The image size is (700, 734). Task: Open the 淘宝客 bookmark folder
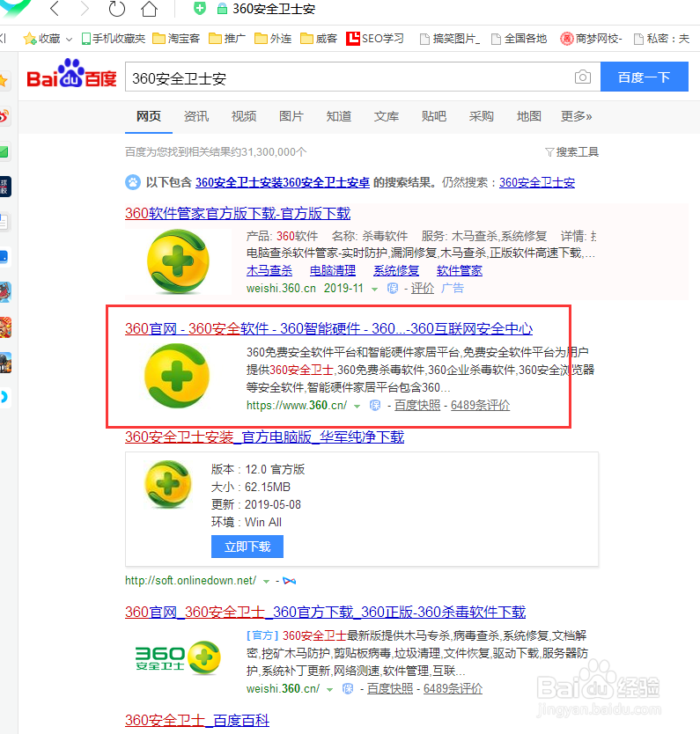176,39
